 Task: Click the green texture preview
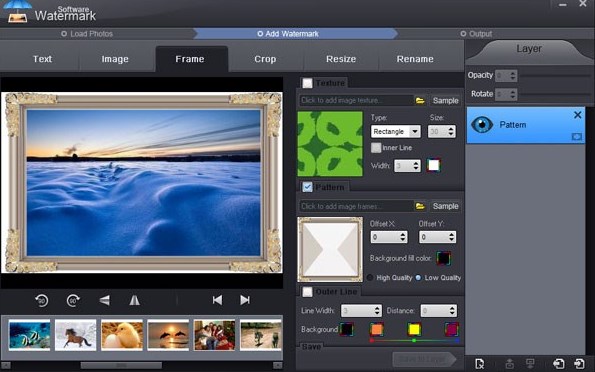330,143
